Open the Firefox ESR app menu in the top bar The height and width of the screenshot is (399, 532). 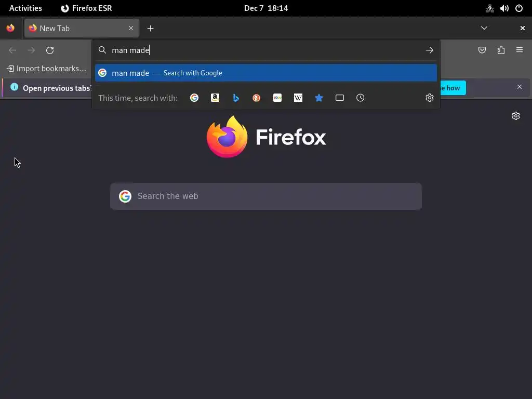(86, 8)
